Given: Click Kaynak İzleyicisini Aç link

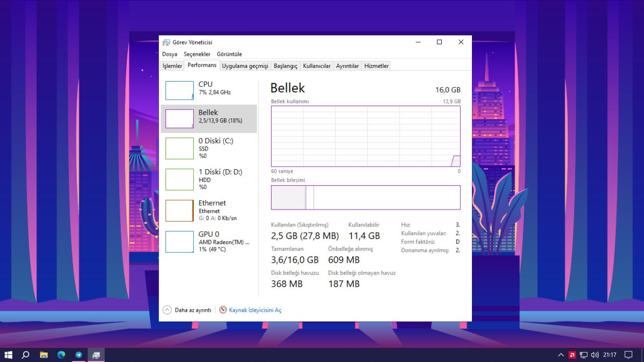Looking at the screenshot, I should click(x=255, y=310).
